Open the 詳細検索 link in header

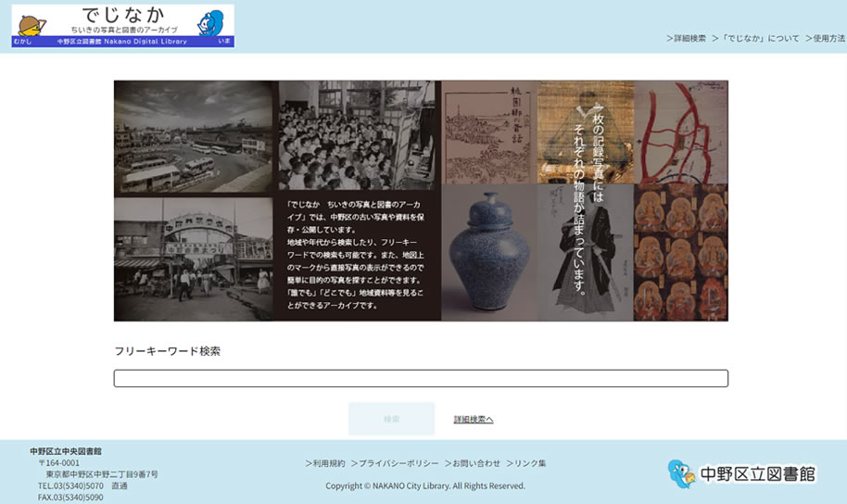(x=686, y=38)
